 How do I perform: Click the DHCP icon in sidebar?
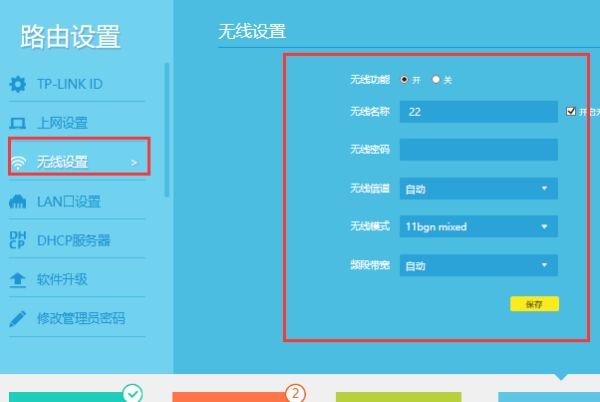[x=18, y=240]
